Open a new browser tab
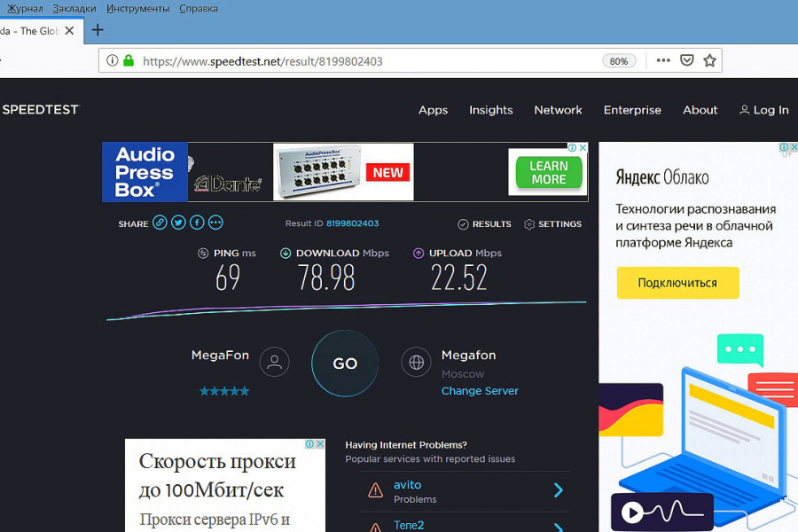This screenshot has width=798, height=532. click(98, 30)
